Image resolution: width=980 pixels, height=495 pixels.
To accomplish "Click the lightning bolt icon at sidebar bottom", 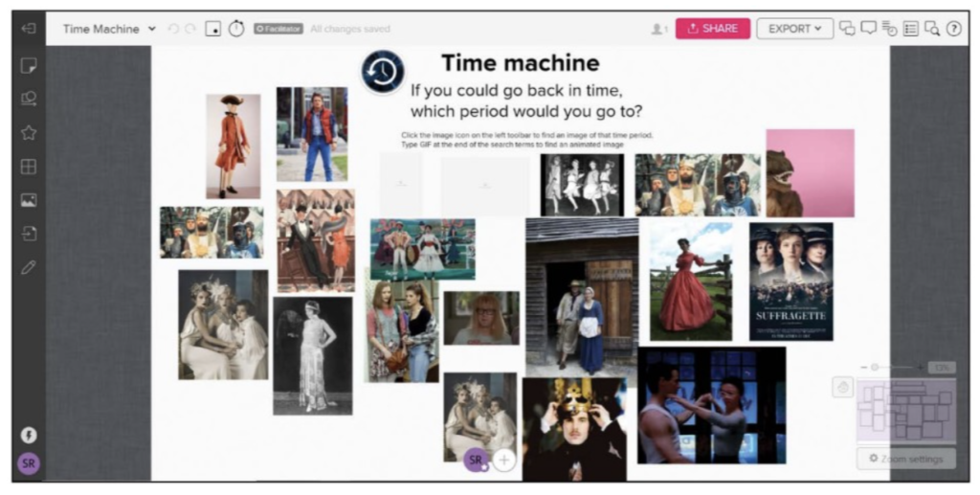I will 29,436.
